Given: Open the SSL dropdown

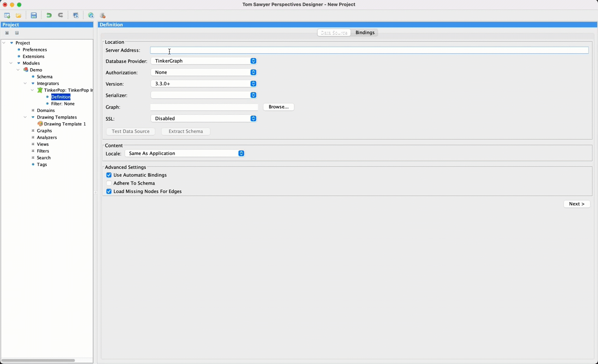Looking at the screenshot, I should coord(204,119).
